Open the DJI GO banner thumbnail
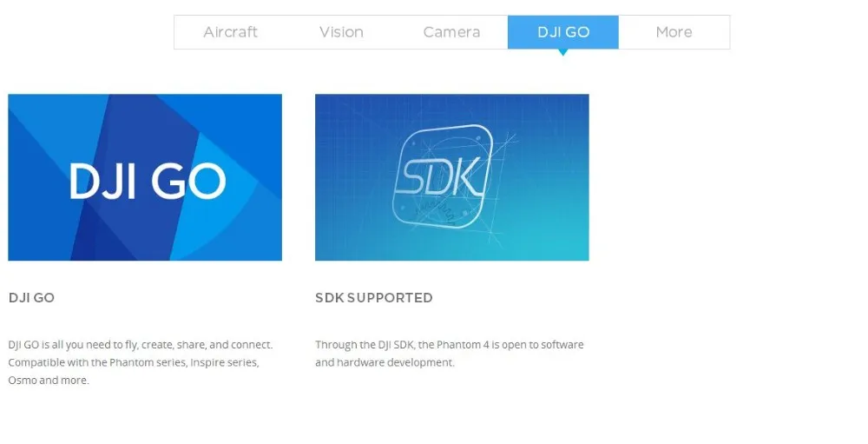Viewport: 868px width, 444px height. coord(145,177)
